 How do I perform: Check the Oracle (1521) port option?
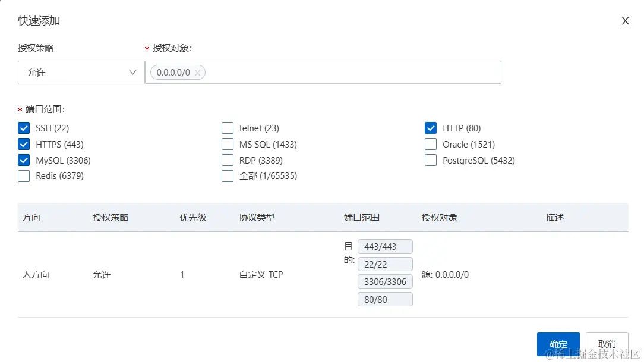431,144
